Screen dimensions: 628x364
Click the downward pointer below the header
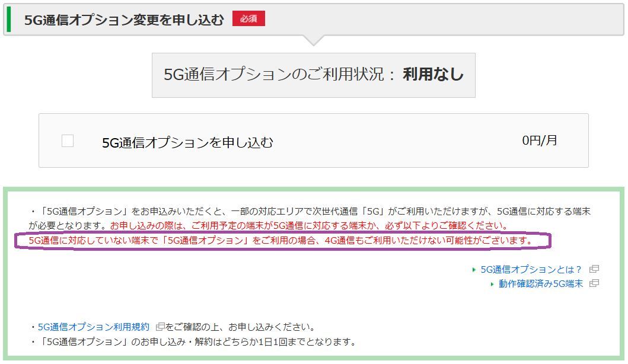coord(313,40)
